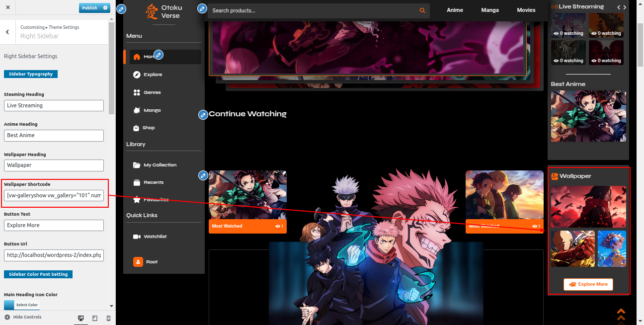Click the scroll-to-top double chevron
This screenshot has width=644, height=325.
[x=621, y=315]
